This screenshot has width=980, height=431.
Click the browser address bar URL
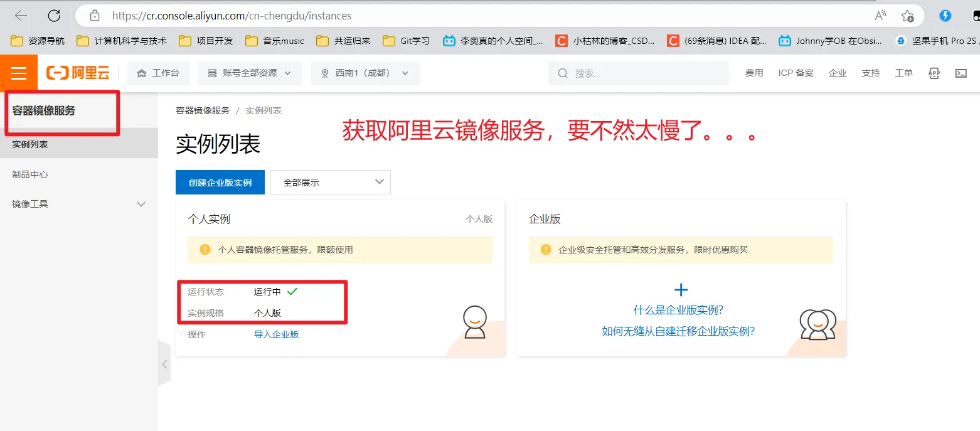pyautogui.click(x=232, y=16)
